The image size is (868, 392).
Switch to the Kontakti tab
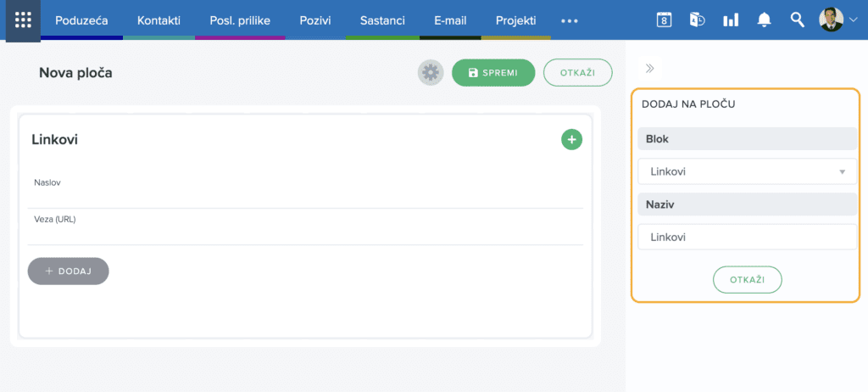tap(159, 20)
